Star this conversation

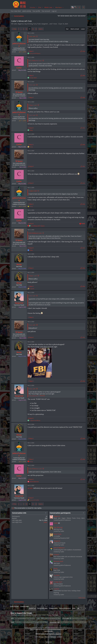tap(67, 29)
